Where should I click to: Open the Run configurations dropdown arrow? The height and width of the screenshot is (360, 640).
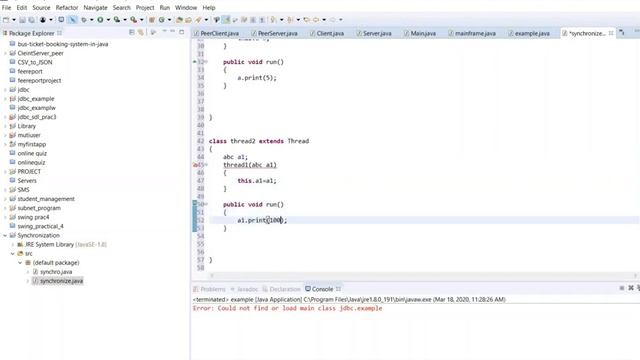[x=108, y=20]
